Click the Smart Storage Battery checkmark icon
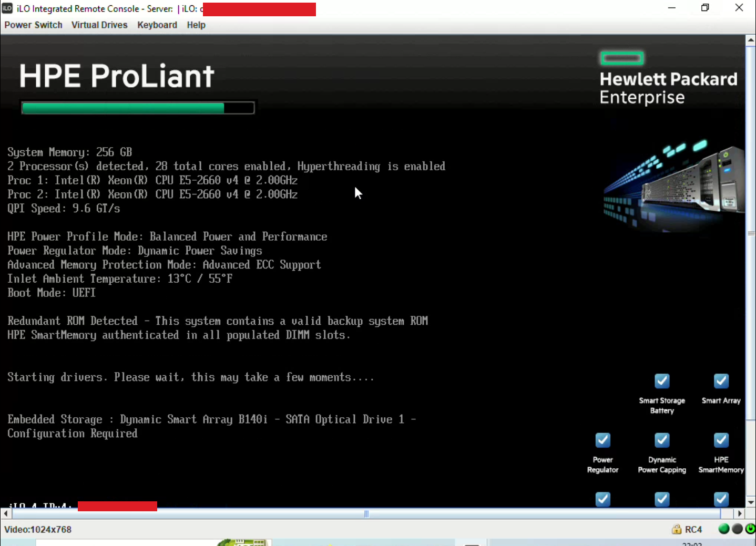Image resolution: width=756 pixels, height=546 pixels. tap(662, 380)
